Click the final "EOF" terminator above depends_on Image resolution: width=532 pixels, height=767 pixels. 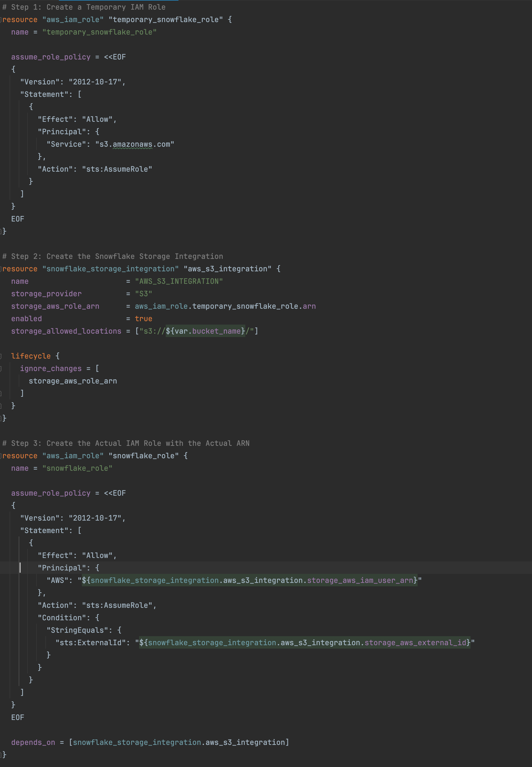pos(18,717)
